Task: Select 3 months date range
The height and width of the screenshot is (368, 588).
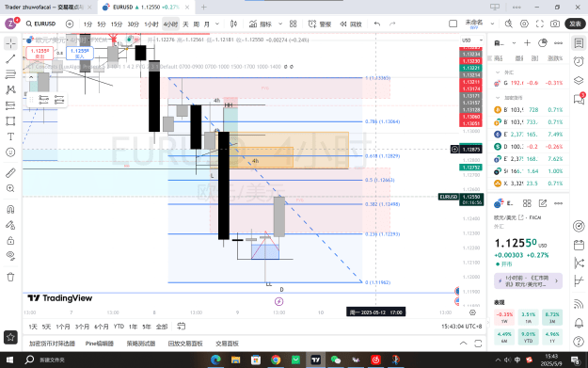Action: pos(82,327)
